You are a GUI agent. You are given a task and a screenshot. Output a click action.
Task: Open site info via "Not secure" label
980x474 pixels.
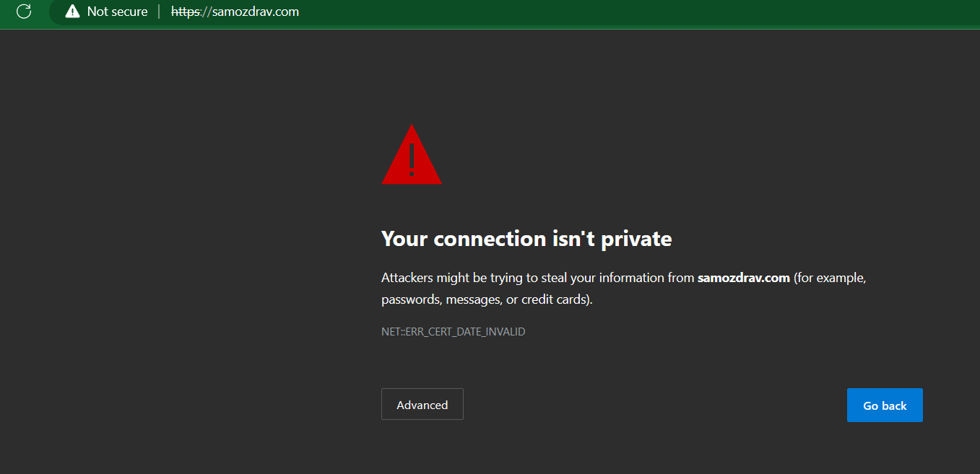[117, 12]
